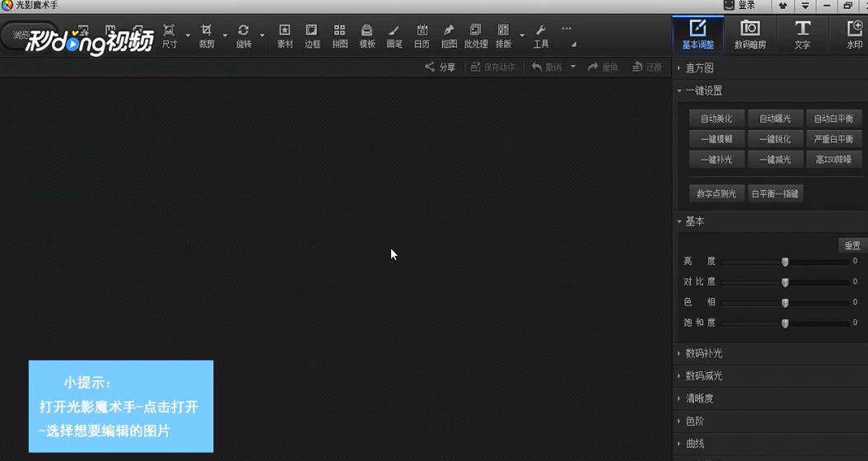Image resolution: width=868 pixels, height=461 pixels.
Task: Open the 尺寸 (size) tool
Action: (170, 36)
